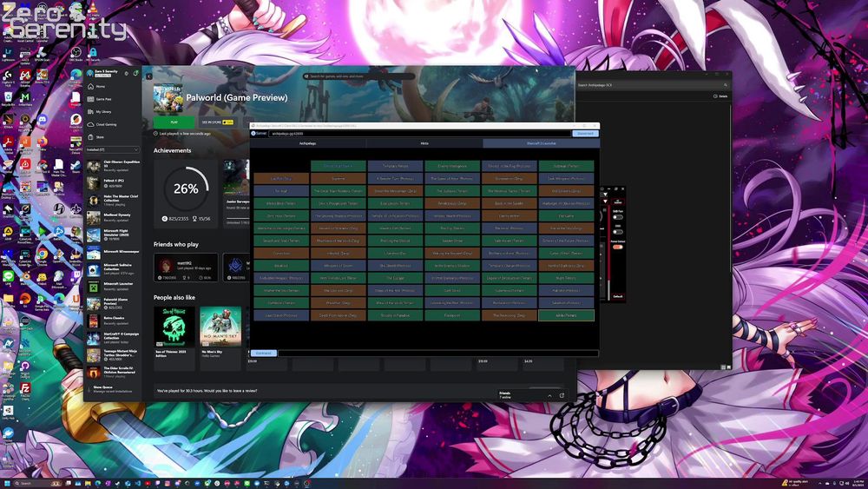The width and height of the screenshot is (868, 489).
Task: Open the Sea of Thieves thumbnail
Action: (174, 327)
